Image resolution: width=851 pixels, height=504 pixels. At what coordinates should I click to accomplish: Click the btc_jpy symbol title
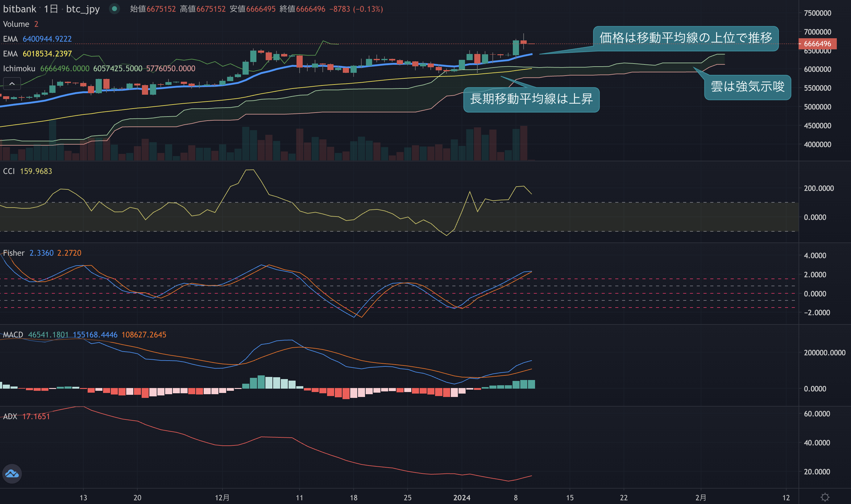point(83,9)
